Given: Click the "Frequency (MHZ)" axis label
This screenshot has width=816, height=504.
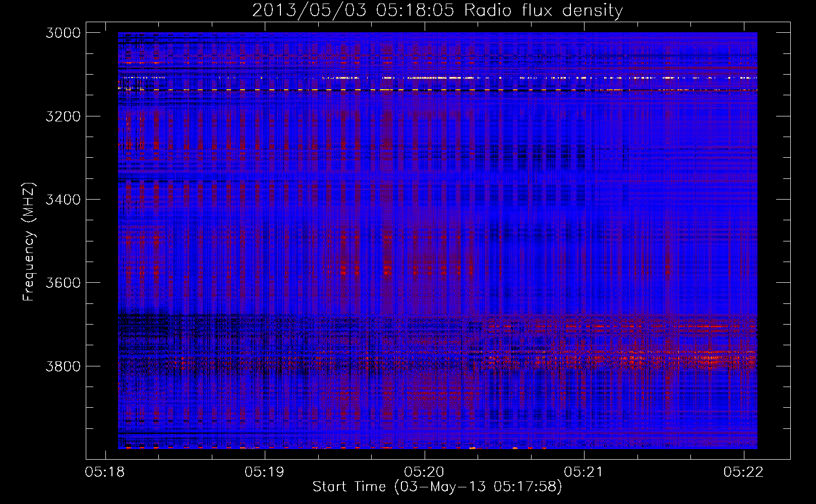Looking at the screenshot, I should [x=29, y=242].
